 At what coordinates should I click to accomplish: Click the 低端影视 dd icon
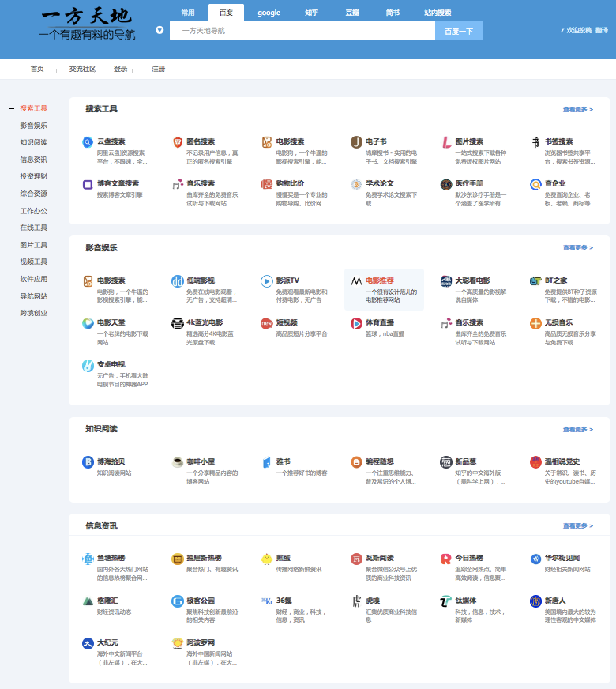coord(178,280)
